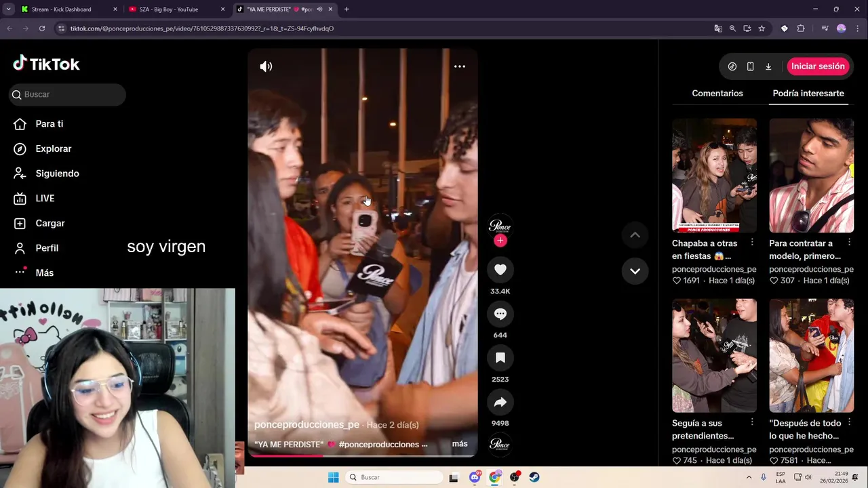Open Steam from the taskbar
Screen dimensions: 868x488
point(534,477)
